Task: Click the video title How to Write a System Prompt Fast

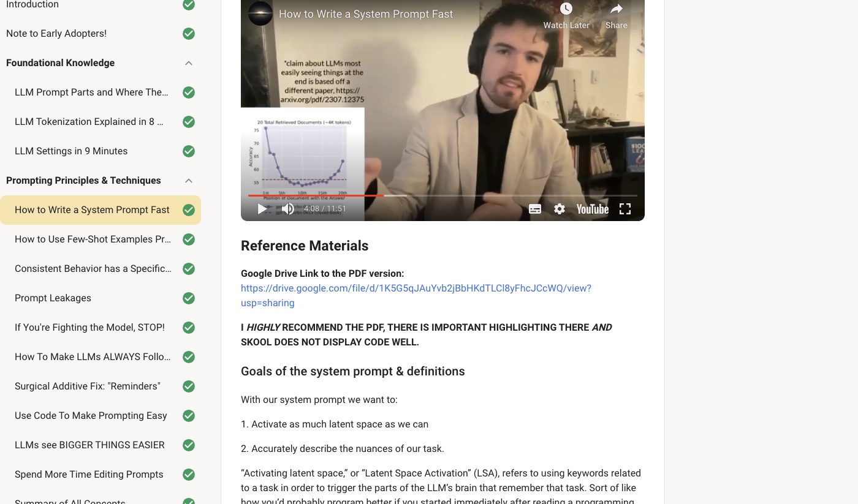Action: click(366, 13)
